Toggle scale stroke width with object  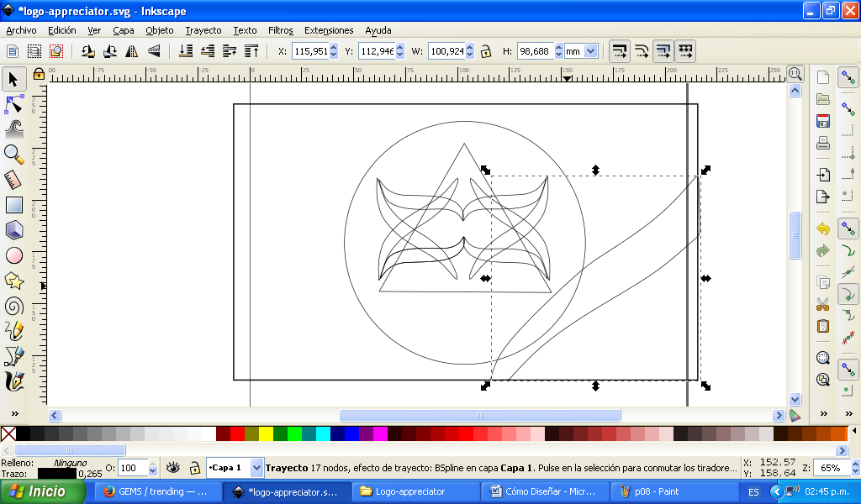pyautogui.click(x=620, y=51)
